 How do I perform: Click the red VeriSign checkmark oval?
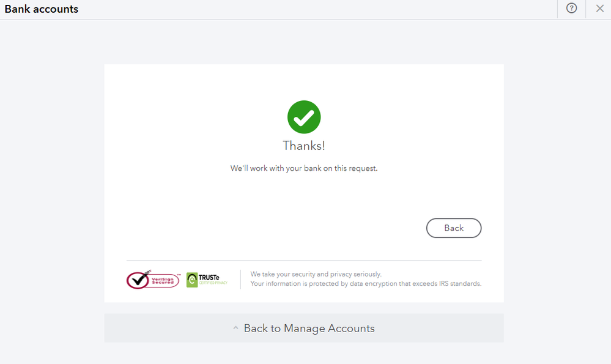(139, 280)
